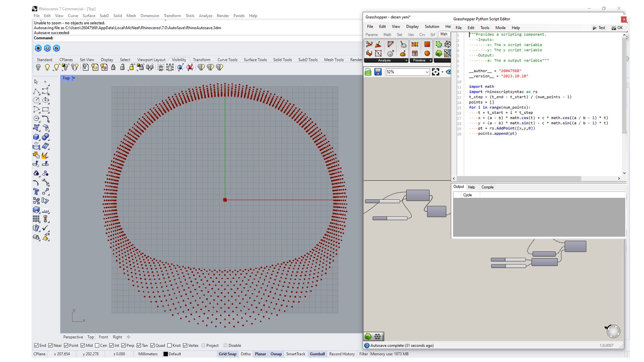
Task: Click the save file icon in Grasshopper
Action: [378, 72]
